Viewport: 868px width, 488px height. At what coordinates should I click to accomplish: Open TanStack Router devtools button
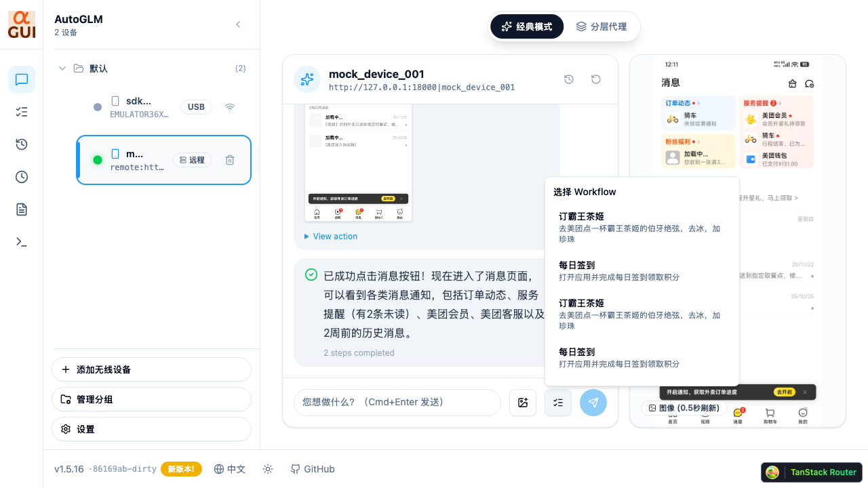coord(811,472)
